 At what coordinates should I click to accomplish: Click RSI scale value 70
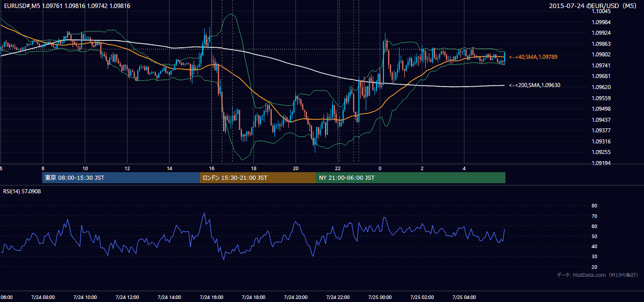coord(594,216)
